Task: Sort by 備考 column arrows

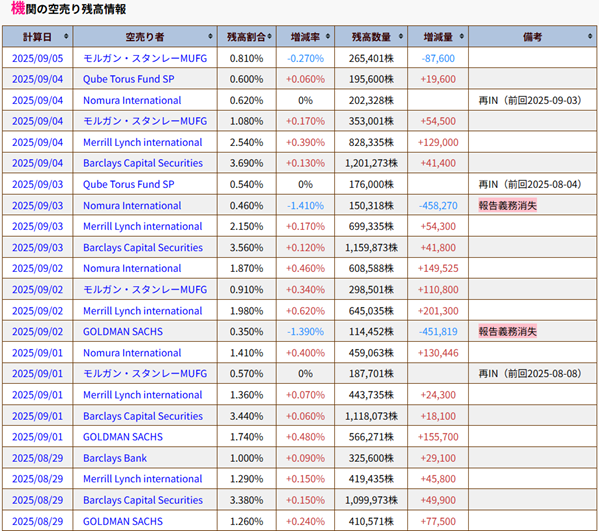Action: click(x=591, y=36)
